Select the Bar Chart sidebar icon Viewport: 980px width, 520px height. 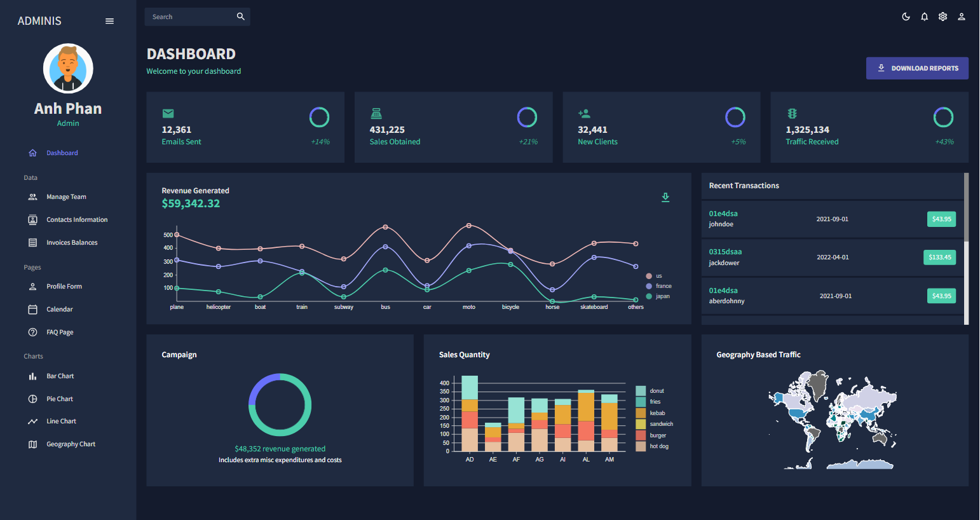coord(32,376)
